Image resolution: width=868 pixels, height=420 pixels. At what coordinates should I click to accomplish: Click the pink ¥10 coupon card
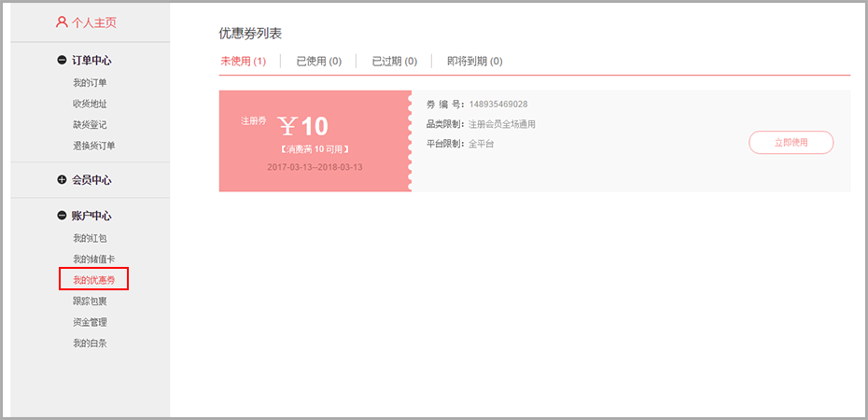315,141
